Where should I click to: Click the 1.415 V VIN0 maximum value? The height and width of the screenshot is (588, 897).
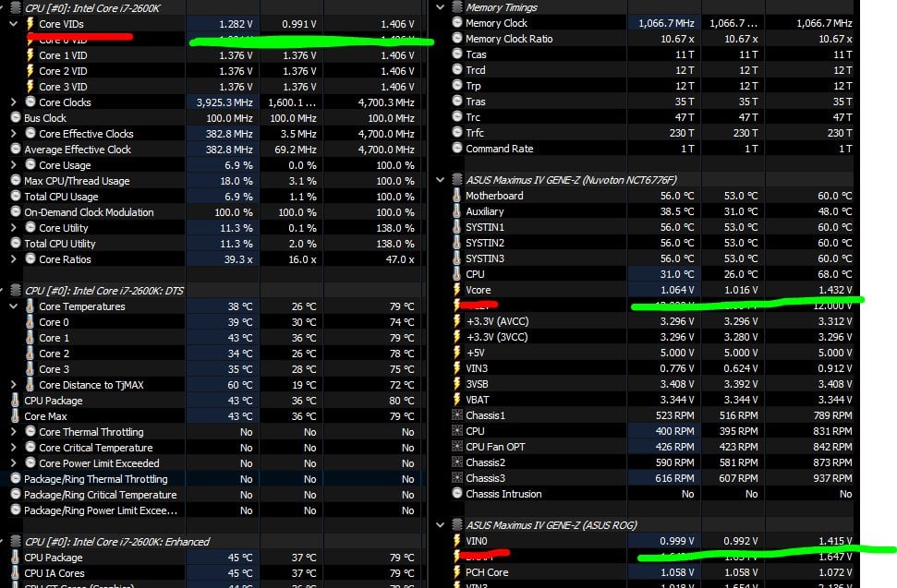(x=834, y=541)
